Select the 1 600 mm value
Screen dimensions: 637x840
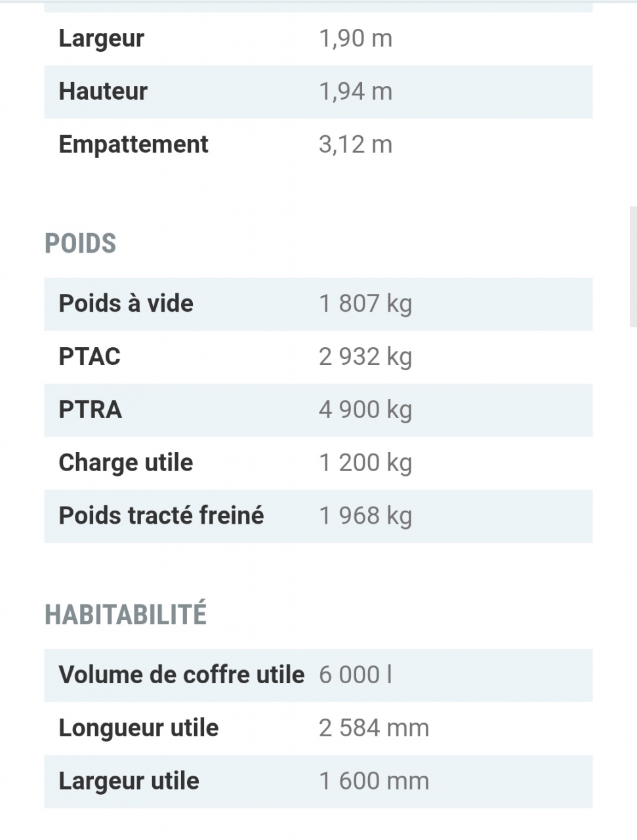pyautogui.click(x=374, y=782)
